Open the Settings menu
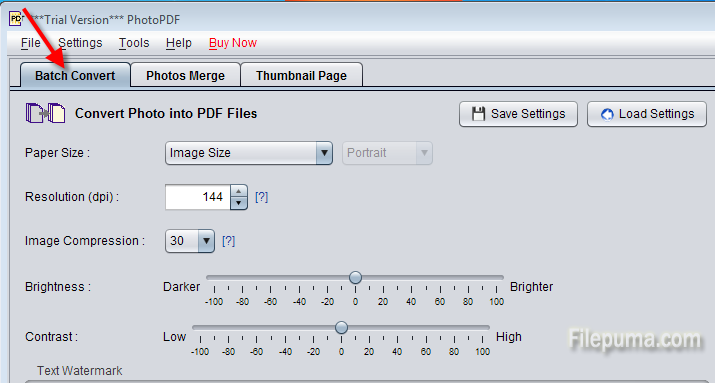 80,43
